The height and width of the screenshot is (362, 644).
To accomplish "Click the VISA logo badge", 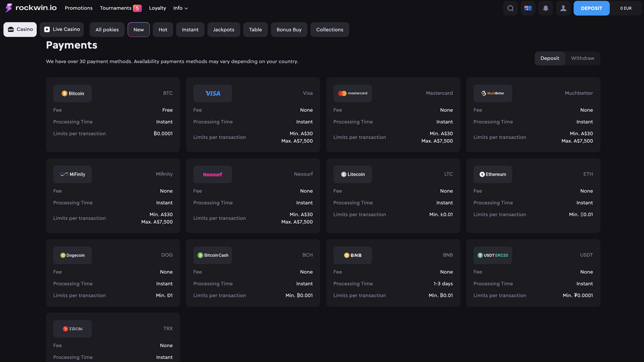I will click(212, 93).
